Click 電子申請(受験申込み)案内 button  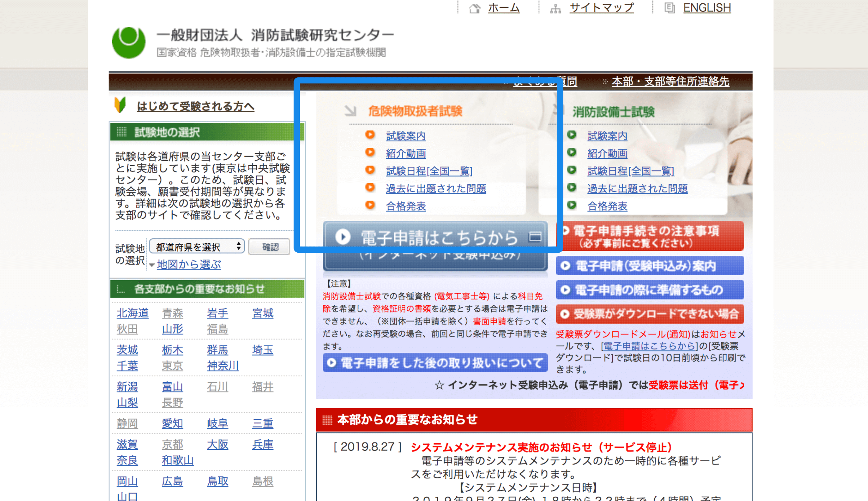[650, 266]
